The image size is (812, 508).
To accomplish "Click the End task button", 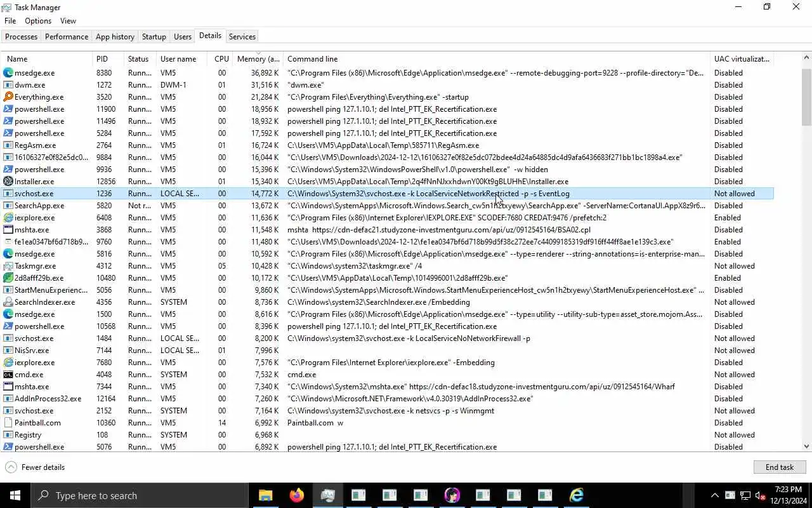I will (780, 467).
